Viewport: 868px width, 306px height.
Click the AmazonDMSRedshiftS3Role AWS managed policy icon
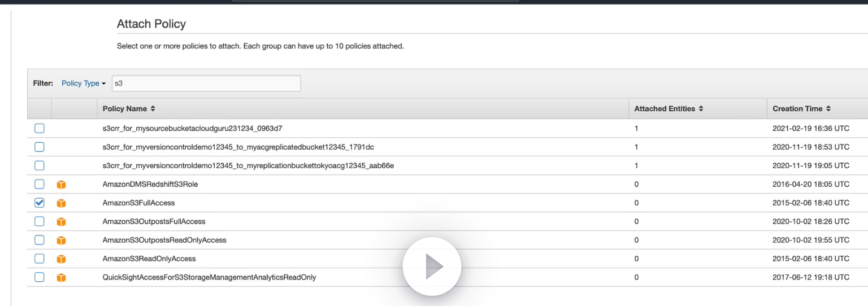click(62, 184)
